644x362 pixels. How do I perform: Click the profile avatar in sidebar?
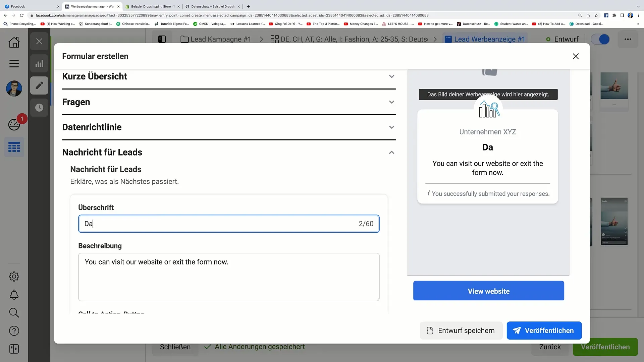pyautogui.click(x=14, y=88)
